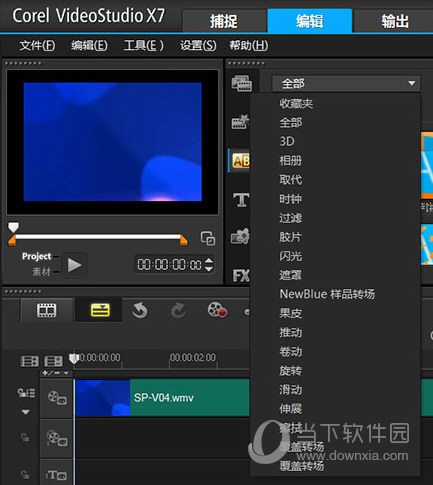The height and width of the screenshot is (485, 433).
Task: Choose the 3D transition category
Action: pyautogui.click(x=287, y=142)
